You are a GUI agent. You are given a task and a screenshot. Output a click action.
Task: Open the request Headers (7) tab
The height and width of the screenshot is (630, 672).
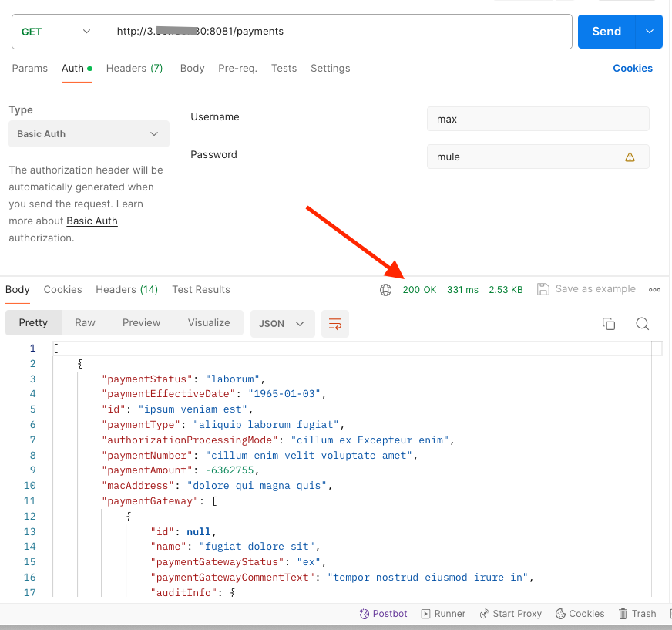pyautogui.click(x=134, y=68)
